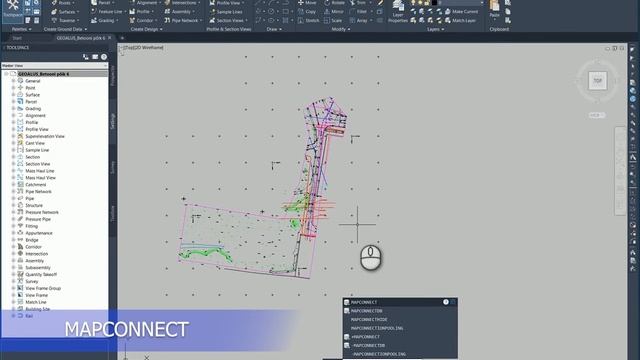
Task: Switch to the Start tab
Action: click(x=17, y=38)
